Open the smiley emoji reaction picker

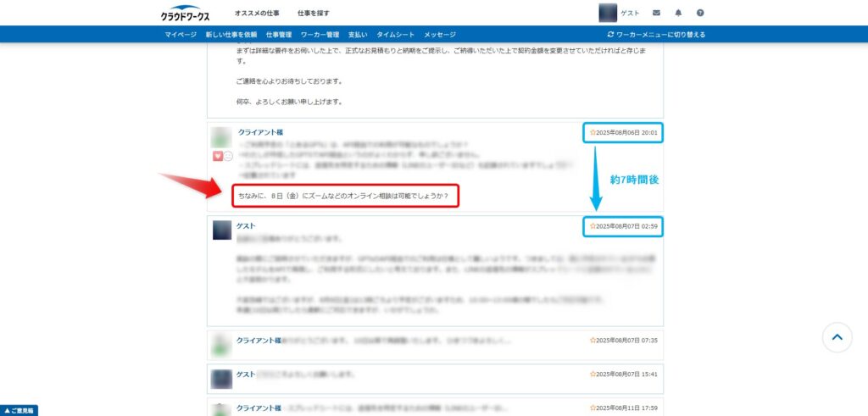click(x=228, y=156)
